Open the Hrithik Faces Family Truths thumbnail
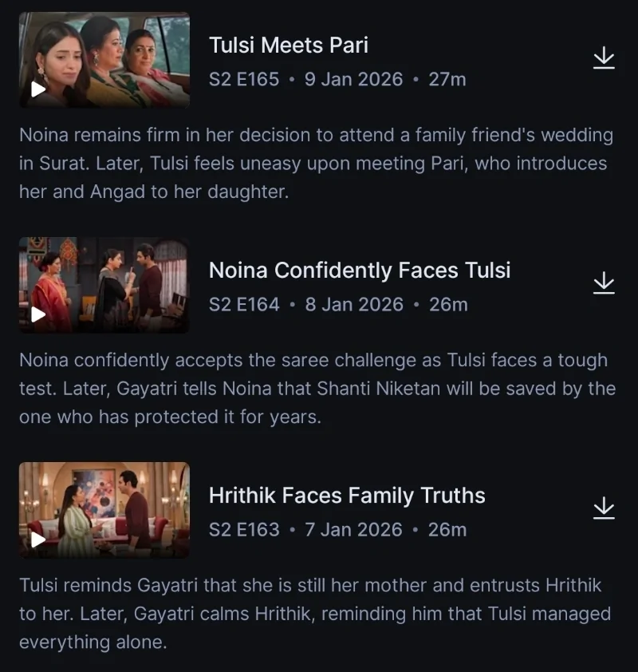638x672 pixels. coord(104,510)
